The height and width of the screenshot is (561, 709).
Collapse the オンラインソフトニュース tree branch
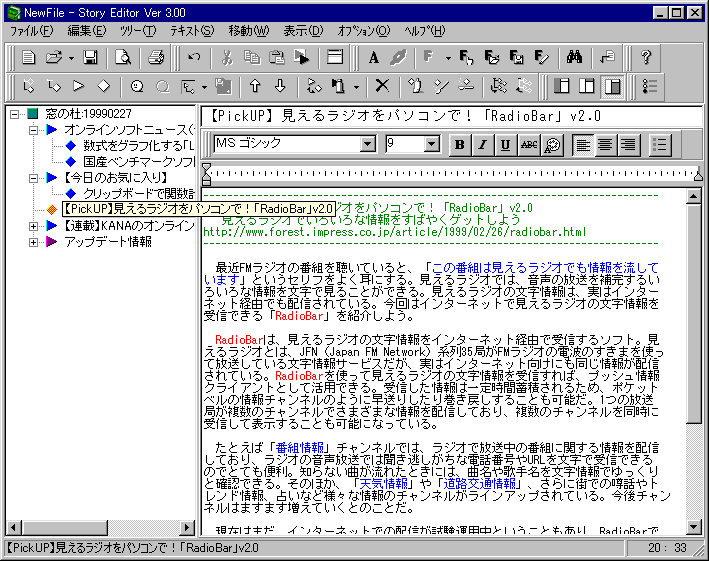tap(33, 130)
